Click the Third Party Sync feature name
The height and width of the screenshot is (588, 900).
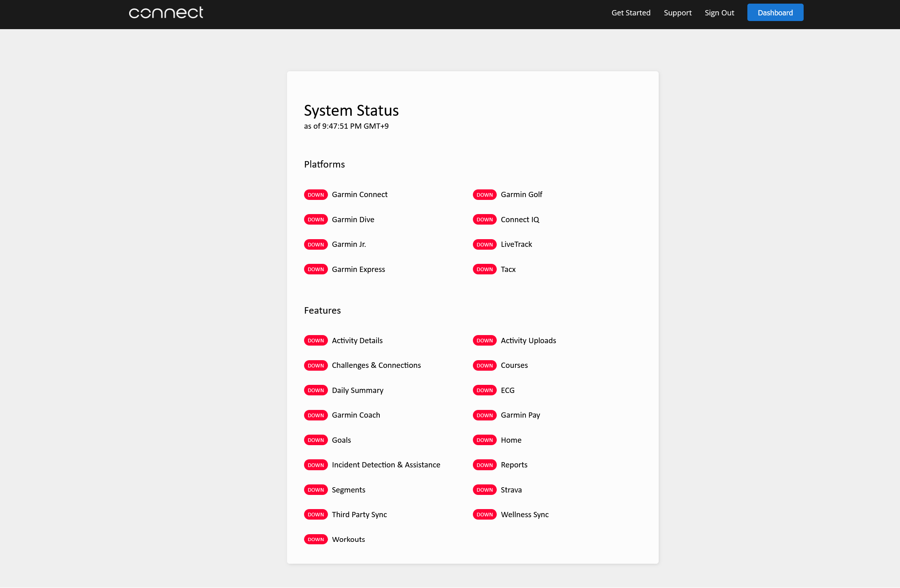pyautogui.click(x=359, y=514)
